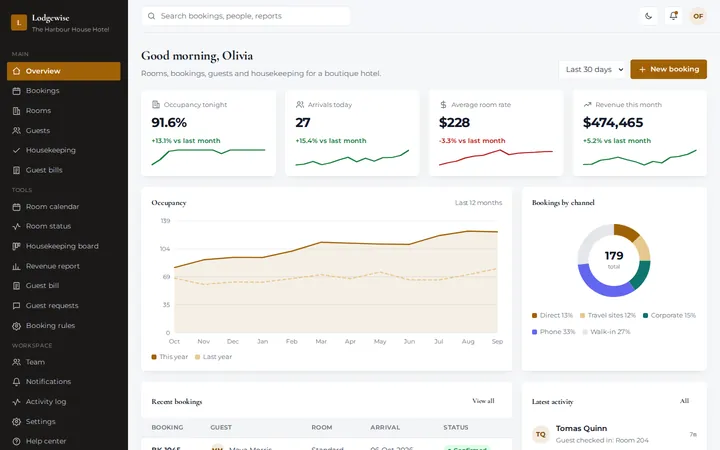Image resolution: width=720 pixels, height=450 pixels.
Task: Go to Bookings in sidebar
Action: point(64,91)
